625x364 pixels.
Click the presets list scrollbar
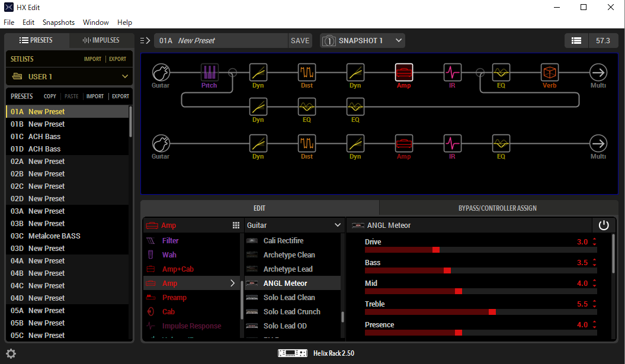(130, 122)
